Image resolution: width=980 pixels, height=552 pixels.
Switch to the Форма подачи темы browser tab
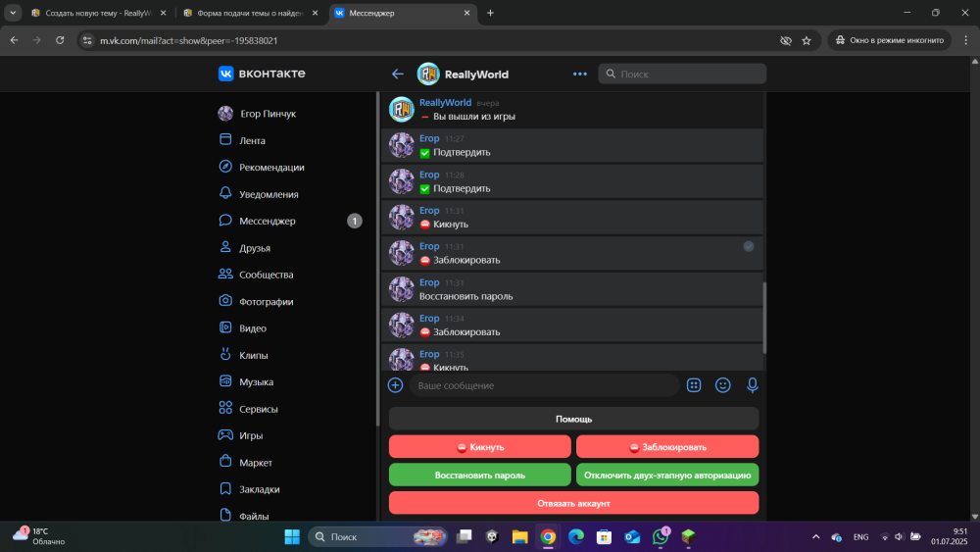pos(250,13)
